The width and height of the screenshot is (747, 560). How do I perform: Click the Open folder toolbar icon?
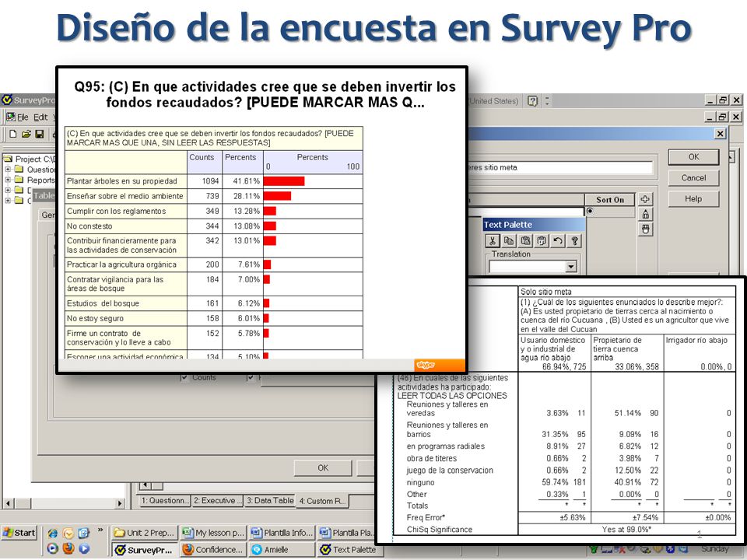coord(26,135)
